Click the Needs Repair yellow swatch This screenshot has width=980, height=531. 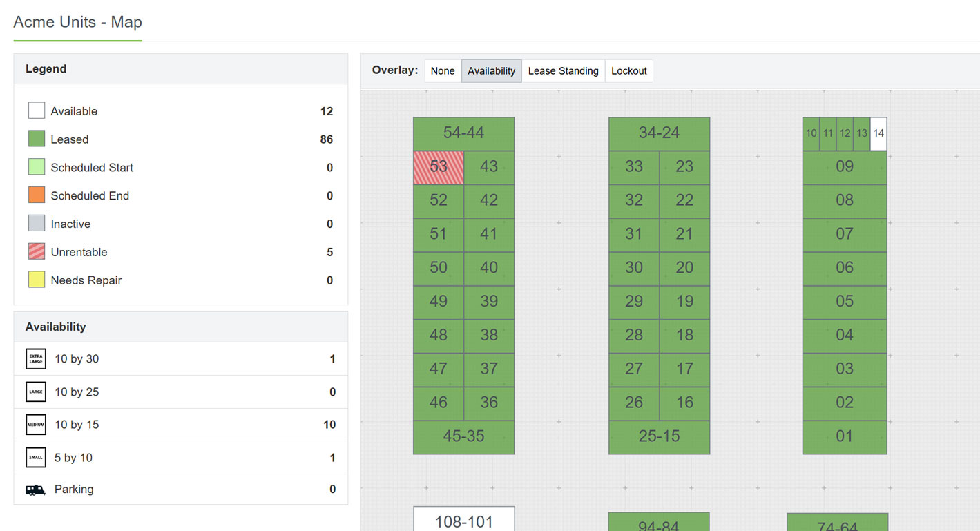click(37, 280)
